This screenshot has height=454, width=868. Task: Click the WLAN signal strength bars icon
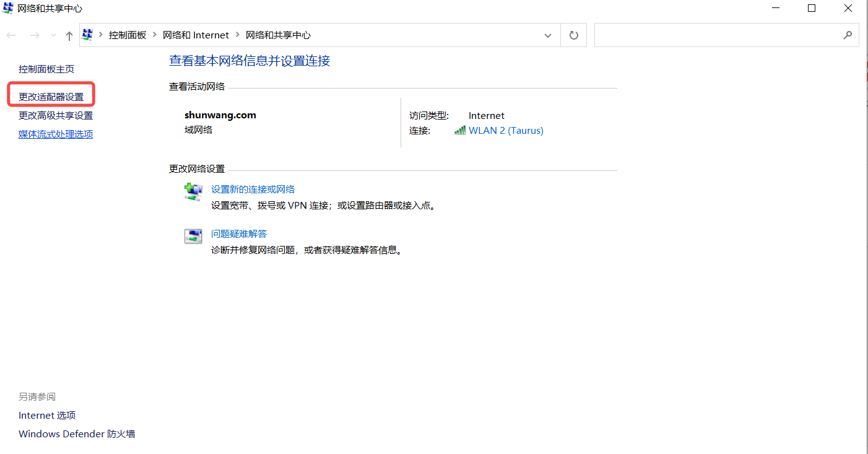coord(460,131)
